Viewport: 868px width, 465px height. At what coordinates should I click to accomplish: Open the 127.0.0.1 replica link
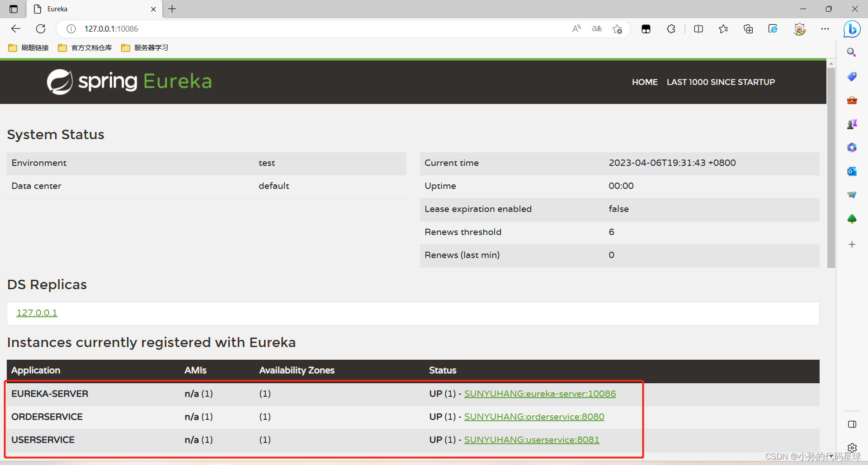37,313
